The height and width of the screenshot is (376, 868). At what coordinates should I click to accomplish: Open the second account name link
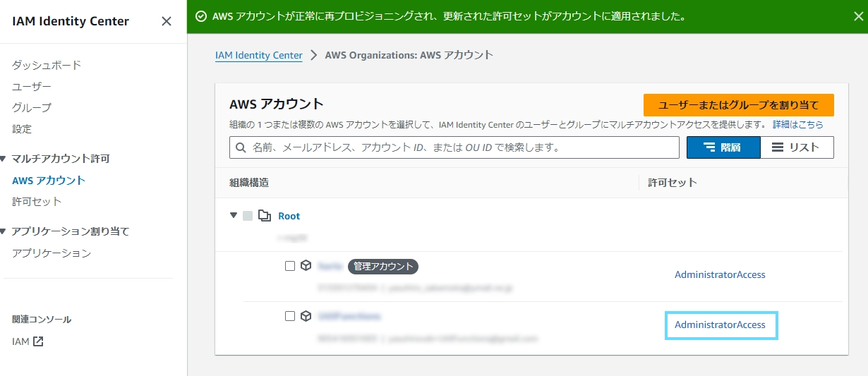click(x=349, y=316)
